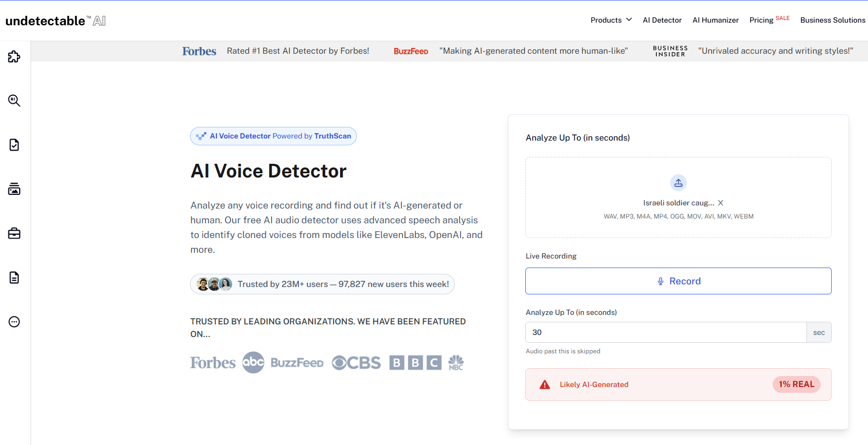Click the Rated #1 Best AI Detector quote
868x445 pixels.
click(x=298, y=51)
